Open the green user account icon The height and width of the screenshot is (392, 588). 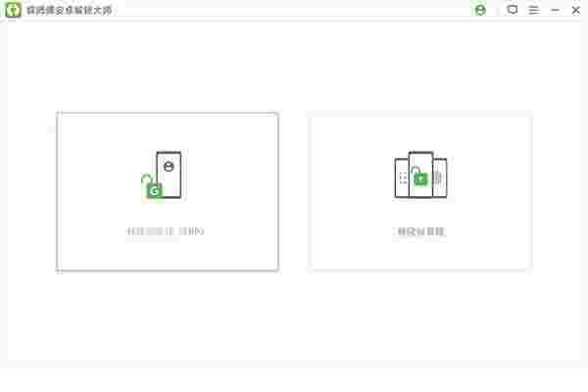[x=480, y=10]
